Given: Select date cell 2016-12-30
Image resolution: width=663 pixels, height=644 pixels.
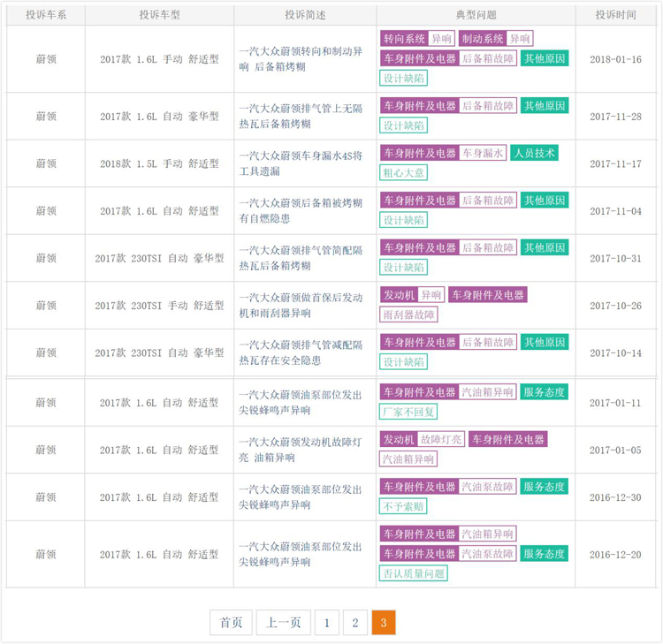Looking at the screenshot, I should pos(615,497).
